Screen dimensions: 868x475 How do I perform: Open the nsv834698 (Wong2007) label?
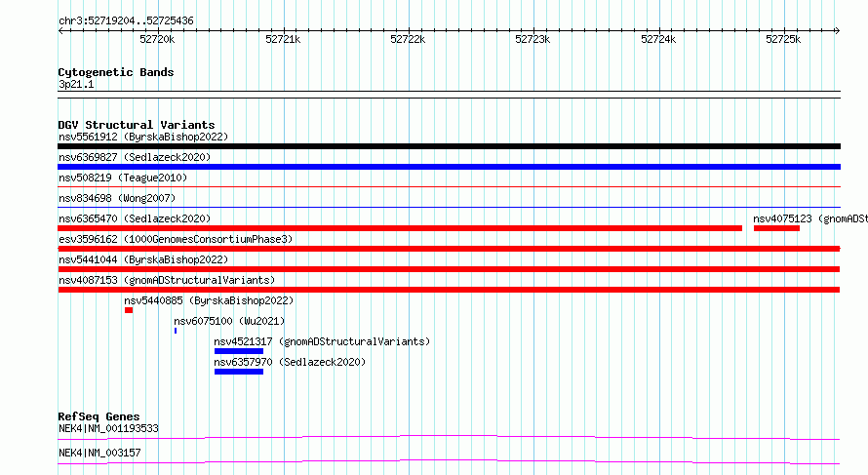tap(117, 198)
